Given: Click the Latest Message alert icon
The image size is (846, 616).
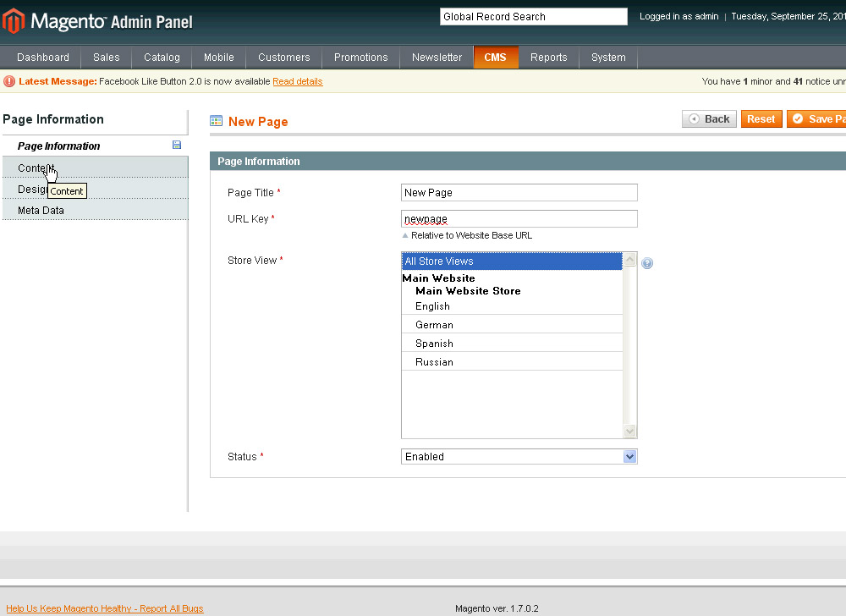Looking at the screenshot, I should point(9,81).
